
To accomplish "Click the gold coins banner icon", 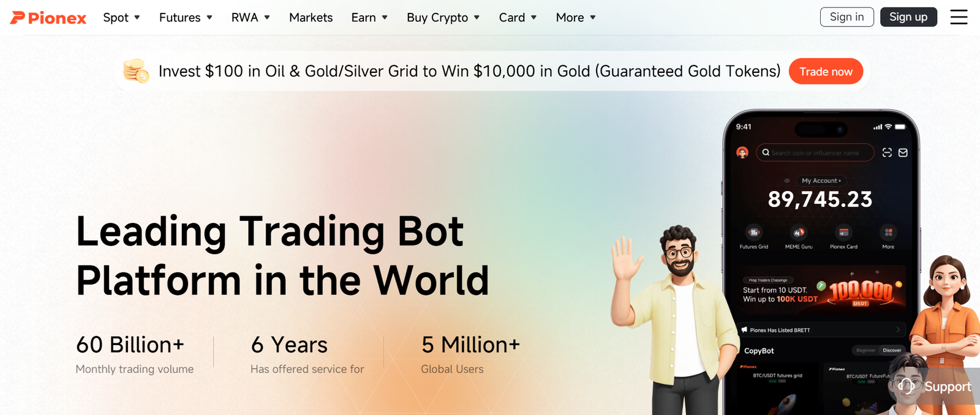I will pos(136,71).
